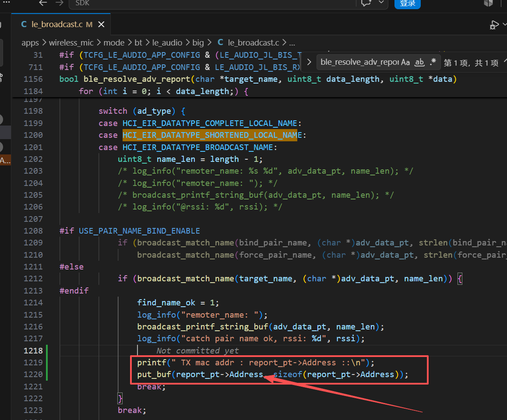Click the run and debug icon
Viewport: 507px width, 420px height.
[x=494, y=25]
